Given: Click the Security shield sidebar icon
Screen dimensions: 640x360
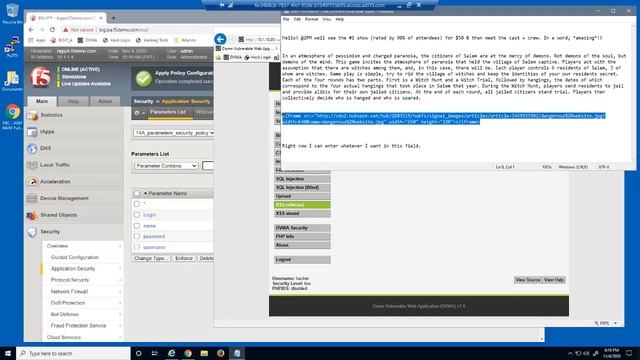Looking at the screenshot, I should pyautogui.click(x=32, y=232).
